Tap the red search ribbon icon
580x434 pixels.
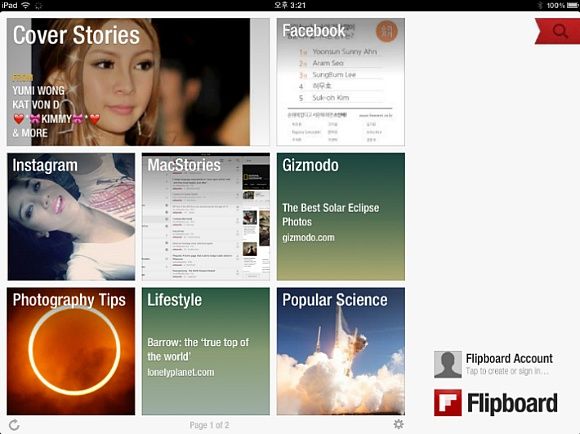point(558,31)
